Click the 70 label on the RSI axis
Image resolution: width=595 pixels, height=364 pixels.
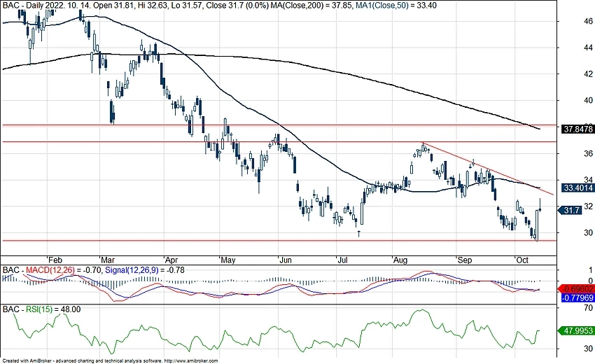(588, 308)
